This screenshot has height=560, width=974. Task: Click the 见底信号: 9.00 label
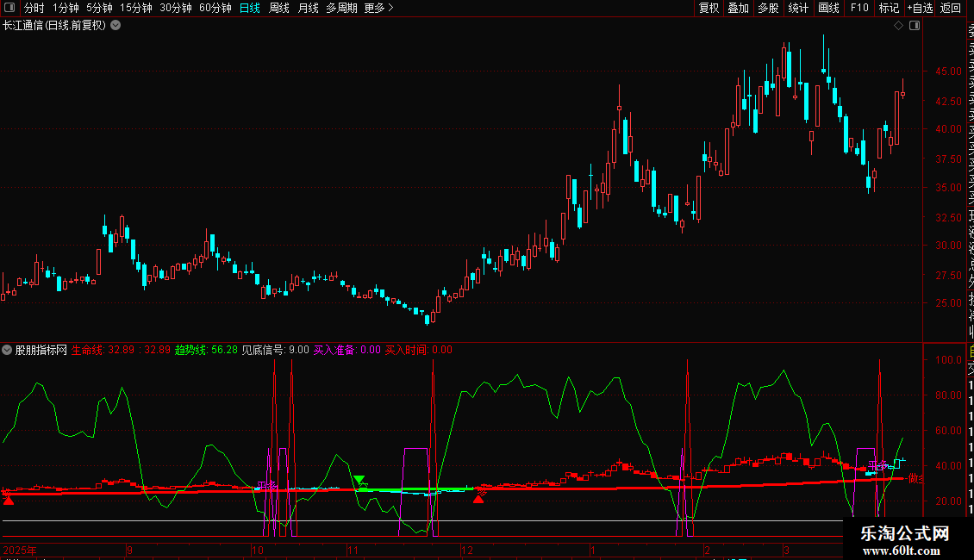click(275, 350)
